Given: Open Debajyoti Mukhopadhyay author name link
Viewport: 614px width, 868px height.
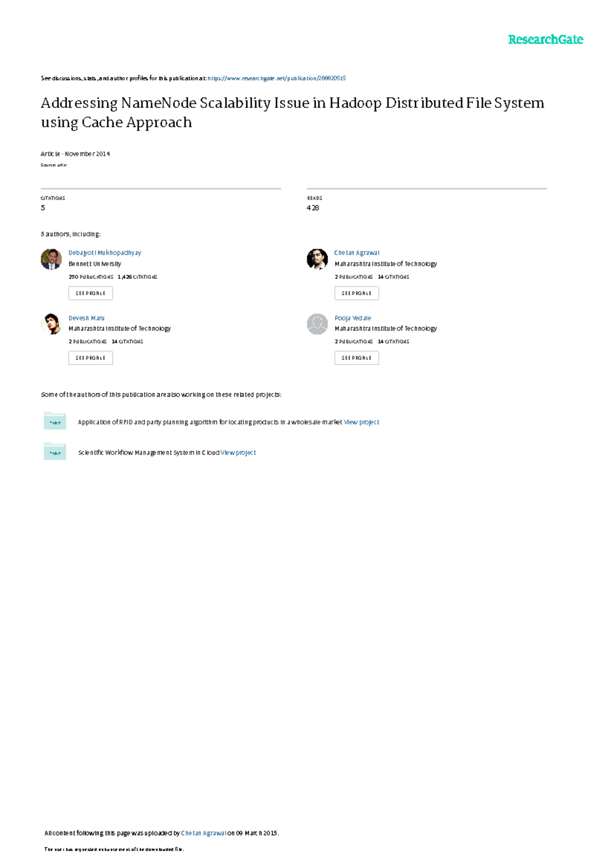Looking at the screenshot, I should (x=105, y=253).
